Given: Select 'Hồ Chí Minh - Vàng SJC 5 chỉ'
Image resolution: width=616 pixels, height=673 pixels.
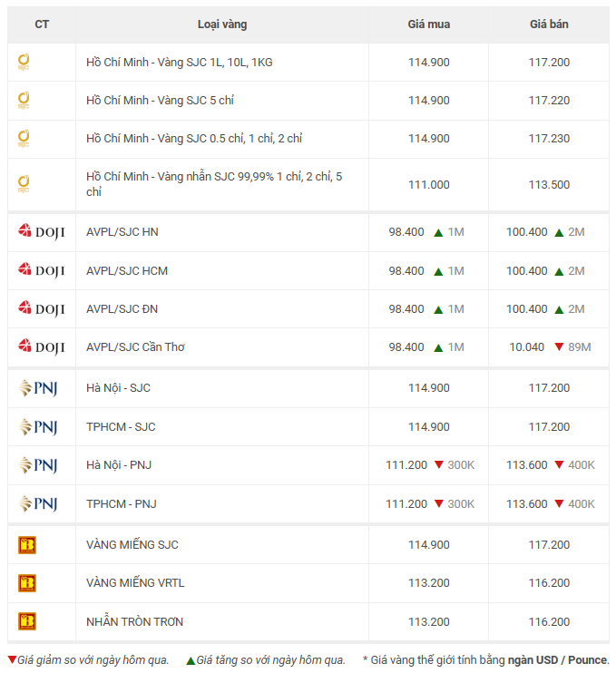Looking at the screenshot, I should click(x=160, y=101).
